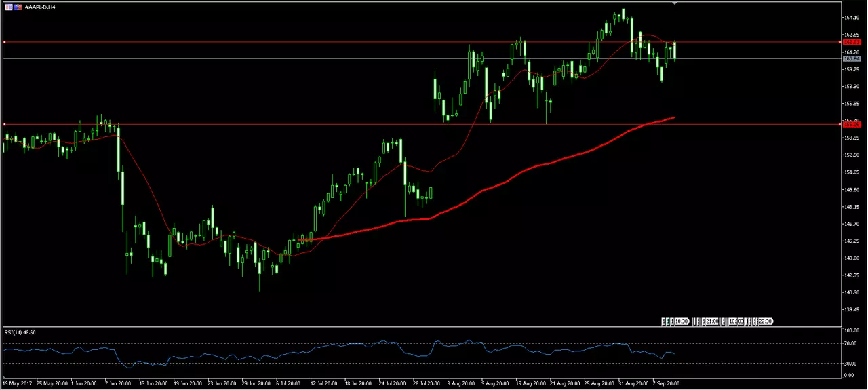The image size is (868, 390).
Task: Click the left anchor of lower red line
Action: coord(4,124)
